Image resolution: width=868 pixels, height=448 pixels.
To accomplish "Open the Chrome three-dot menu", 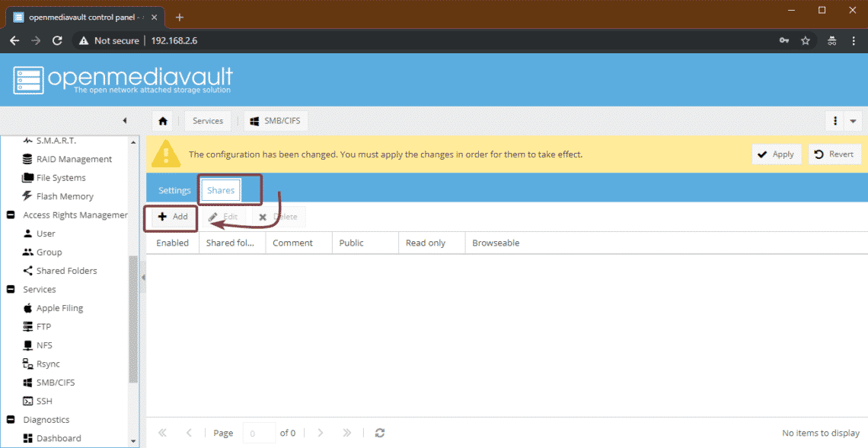I will (853, 40).
